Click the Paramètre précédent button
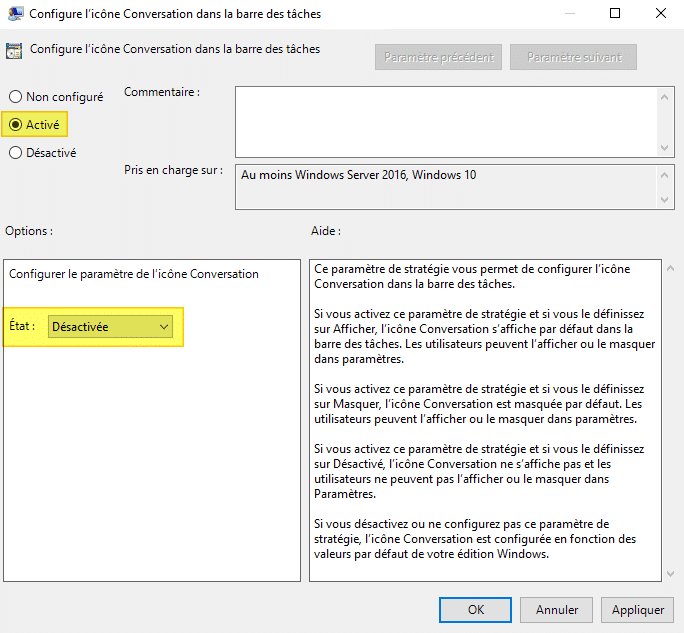The image size is (684, 633). coord(438,57)
